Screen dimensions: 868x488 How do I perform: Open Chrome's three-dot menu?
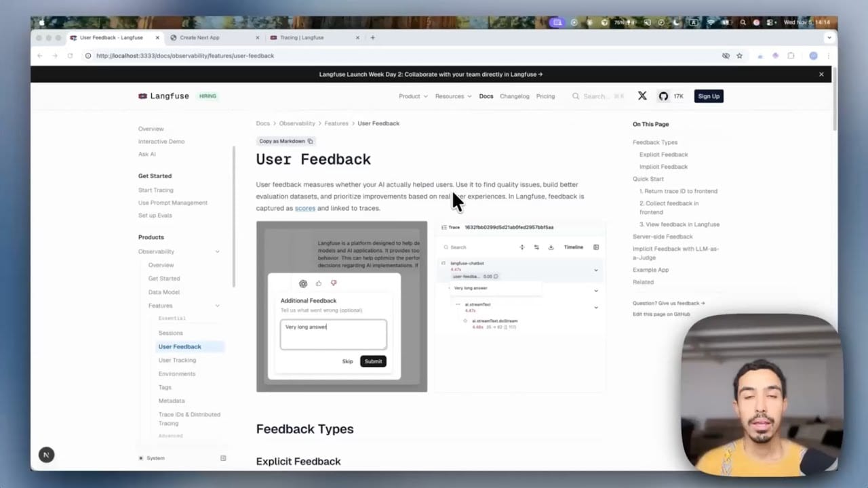click(x=828, y=56)
